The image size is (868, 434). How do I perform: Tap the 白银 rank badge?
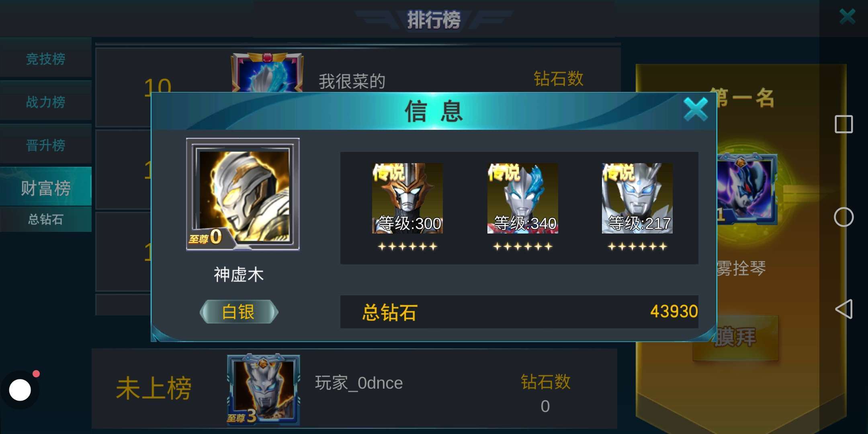point(239,311)
